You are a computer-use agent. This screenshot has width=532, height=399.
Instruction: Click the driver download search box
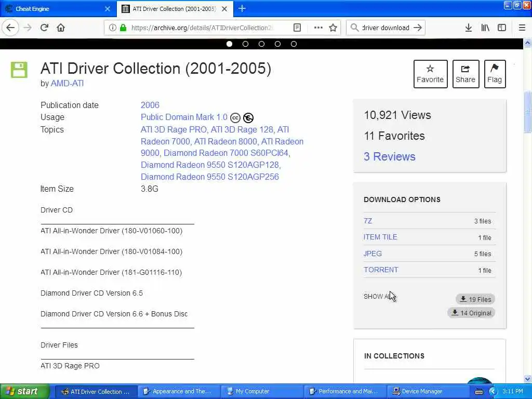385,28
